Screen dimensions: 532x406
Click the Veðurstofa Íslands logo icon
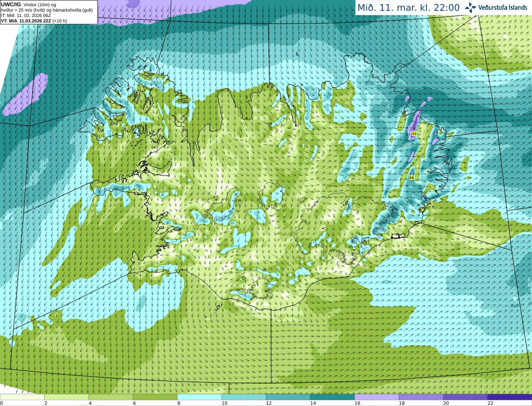[470, 7]
